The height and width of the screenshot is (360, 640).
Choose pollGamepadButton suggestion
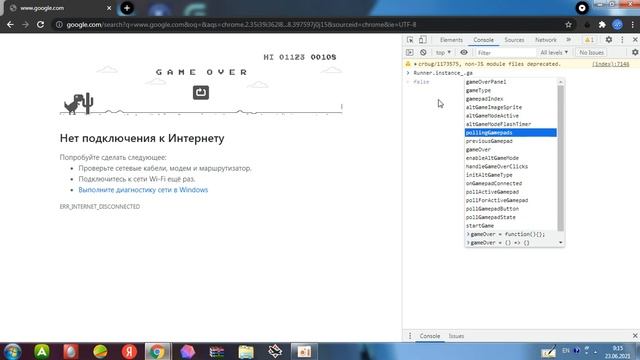pyautogui.click(x=511, y=209)
